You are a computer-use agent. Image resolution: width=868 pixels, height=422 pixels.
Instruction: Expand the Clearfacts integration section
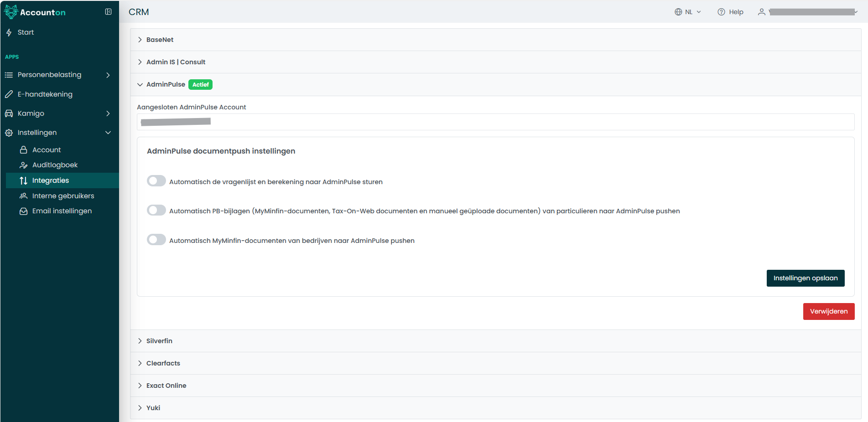[495, 363]
